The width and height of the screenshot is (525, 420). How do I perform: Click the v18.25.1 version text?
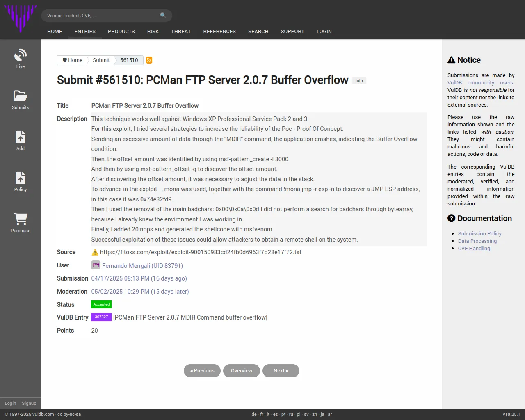[511, 414]
